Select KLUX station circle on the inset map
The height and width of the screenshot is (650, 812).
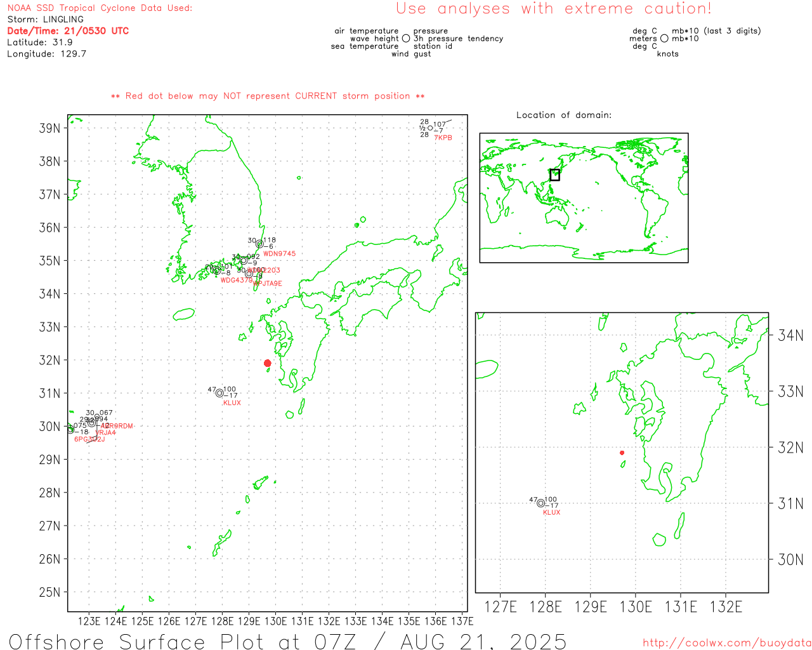(x=540, y=503)
